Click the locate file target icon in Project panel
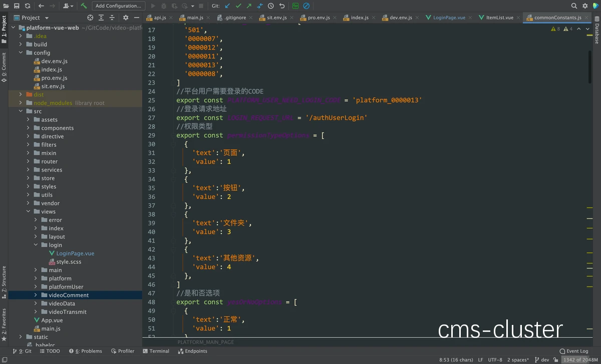The image size is (601, 364). click(91, 18)
